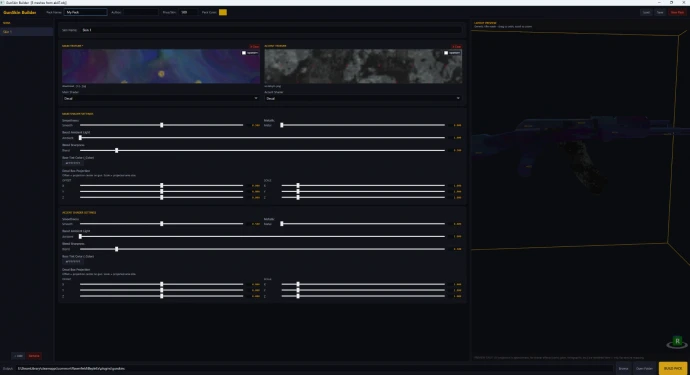690x375 pixels.
Task: Click the red Remove skin button
Action: coord(34,356)
